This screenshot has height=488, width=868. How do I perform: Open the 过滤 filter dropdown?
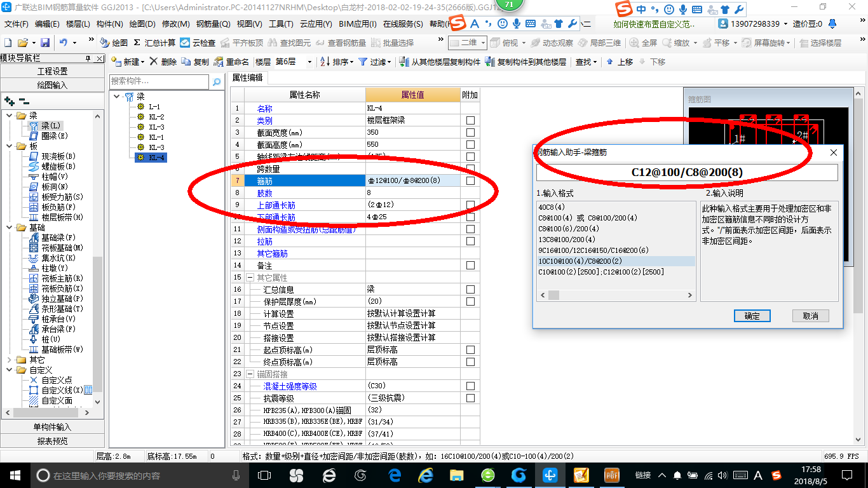coord(390,62)
